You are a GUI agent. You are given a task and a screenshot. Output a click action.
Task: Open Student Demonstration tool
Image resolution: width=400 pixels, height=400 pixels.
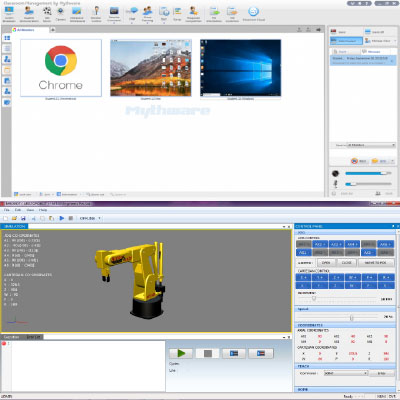pyautogui.click(x=29, y=14)
